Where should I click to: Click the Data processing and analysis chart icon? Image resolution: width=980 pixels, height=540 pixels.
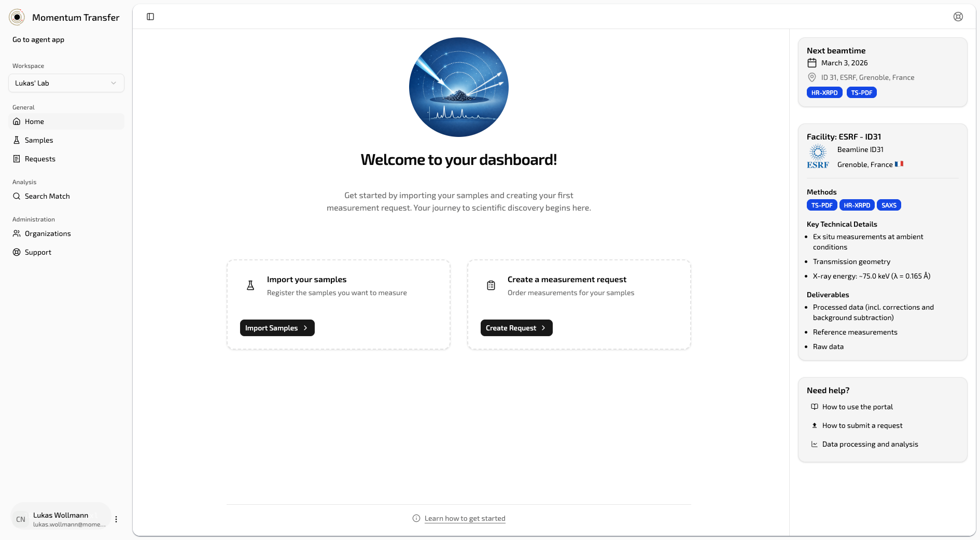click(x=814, y=444)
